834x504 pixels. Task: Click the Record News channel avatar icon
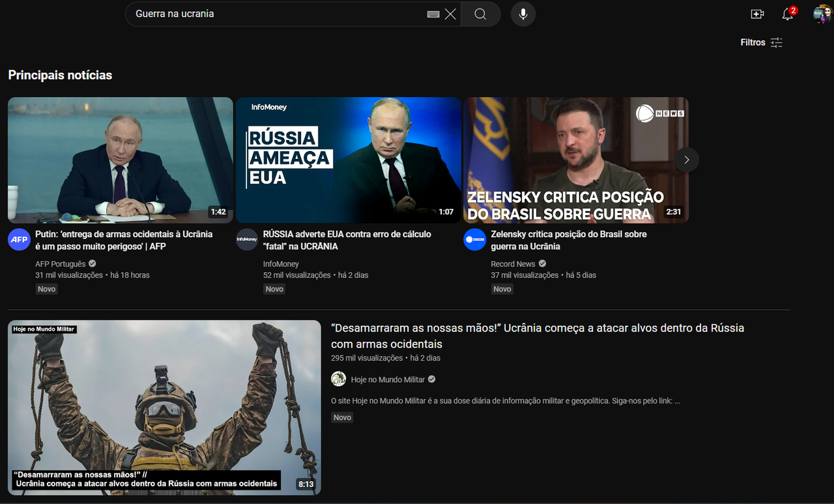pos(475,240)
